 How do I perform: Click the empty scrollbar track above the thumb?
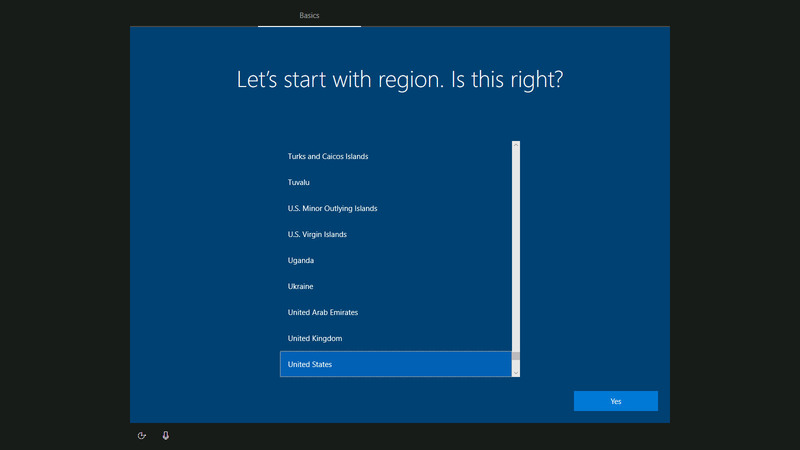516,250
